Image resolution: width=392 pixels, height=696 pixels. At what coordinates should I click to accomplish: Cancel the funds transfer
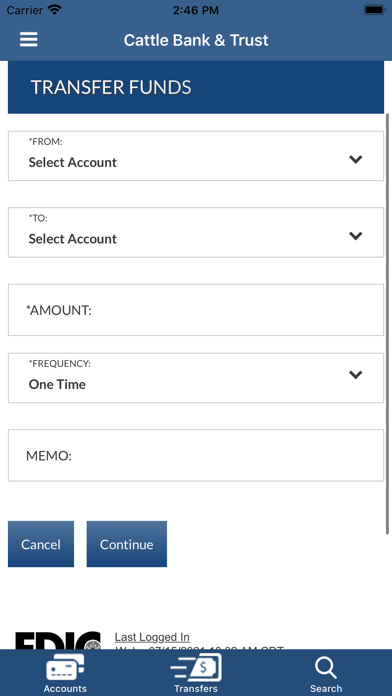coord(41,544)
